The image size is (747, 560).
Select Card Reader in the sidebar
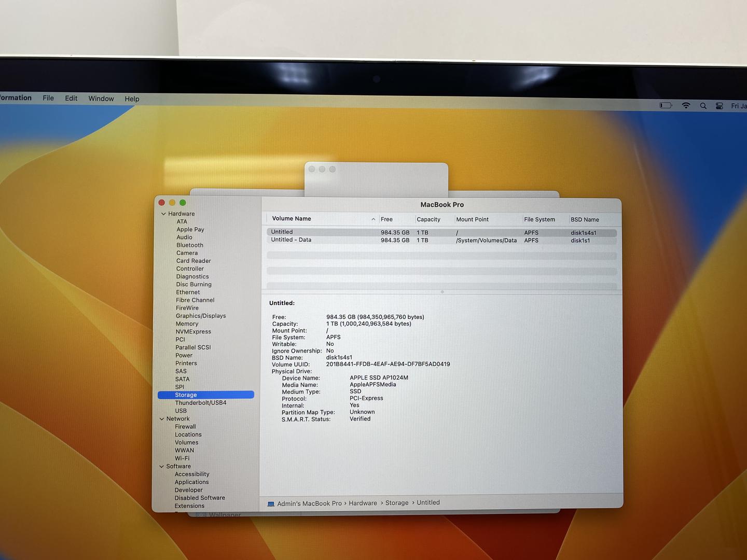coord(193,261)
